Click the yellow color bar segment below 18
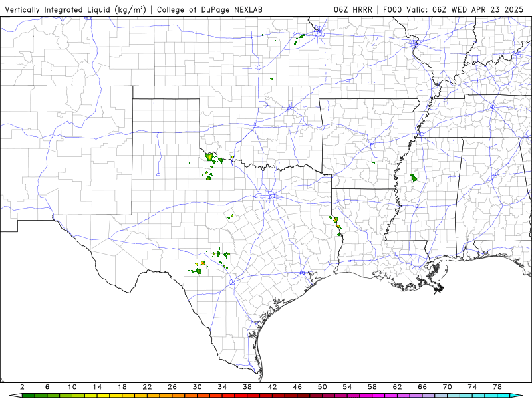This screenshot has height=399, width=532. 128,396
